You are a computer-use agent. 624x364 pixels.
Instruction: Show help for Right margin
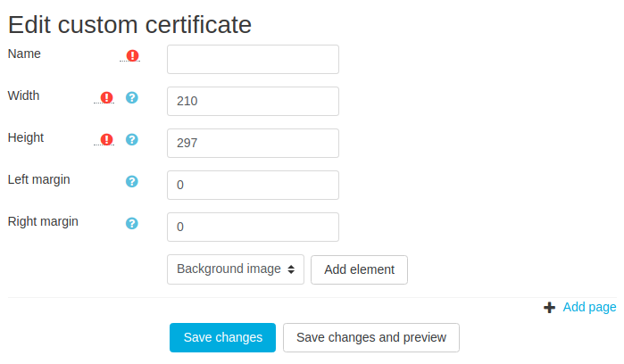(132, 223)
